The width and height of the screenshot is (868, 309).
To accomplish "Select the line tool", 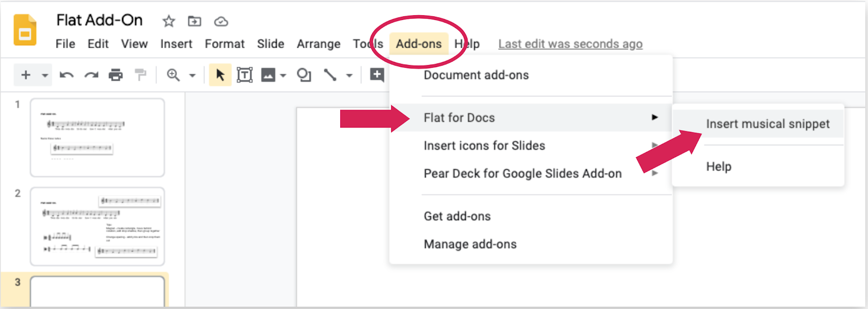I will coord(330,75).
